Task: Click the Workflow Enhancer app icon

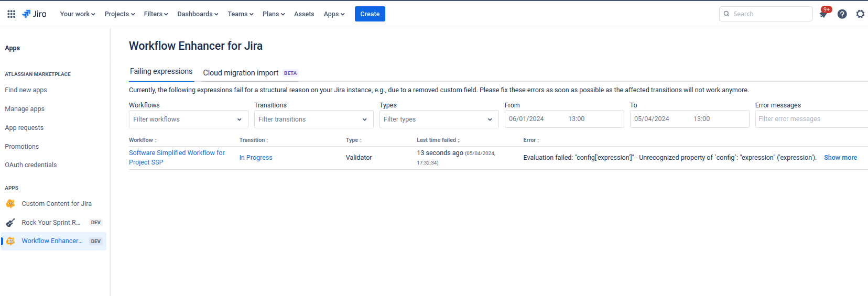Action: point(10,241)
